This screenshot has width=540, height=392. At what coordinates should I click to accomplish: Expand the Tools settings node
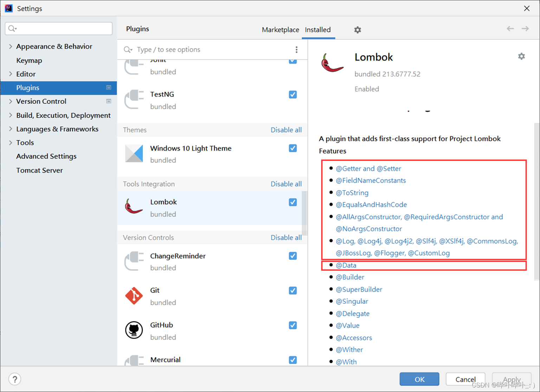[x=10, y=142]
